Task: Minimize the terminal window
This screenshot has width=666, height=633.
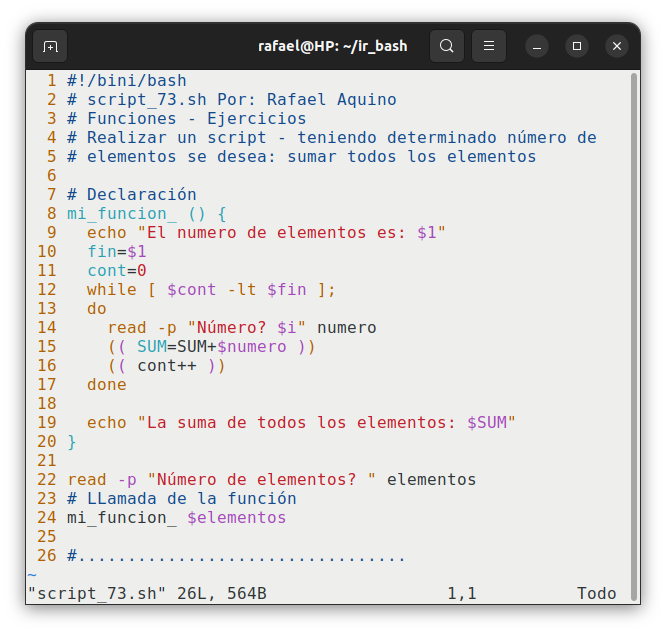Action: pos(537,46)
